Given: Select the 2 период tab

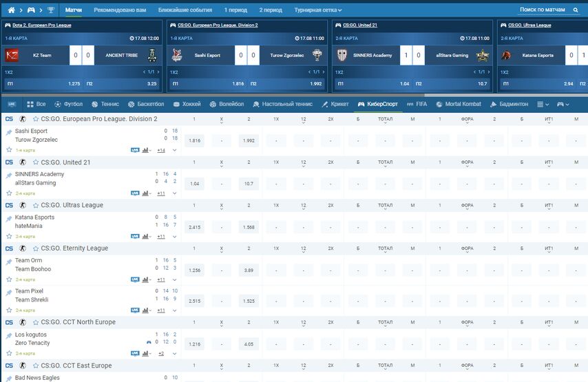Looking at the screenshot, I should point(271,10).
